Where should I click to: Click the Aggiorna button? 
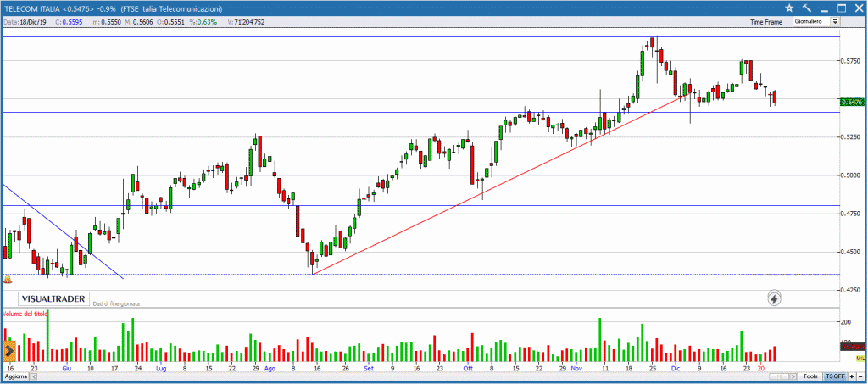[x=14, y=376]
